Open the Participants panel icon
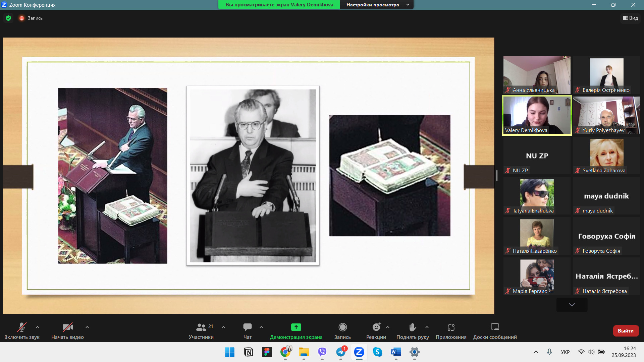Viewport: 644px width, 362px height. tap(201, 327)
